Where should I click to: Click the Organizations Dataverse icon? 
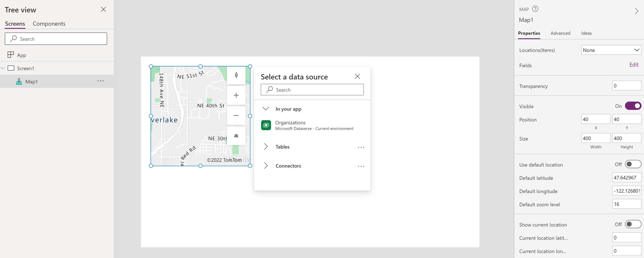pos(266,126)
